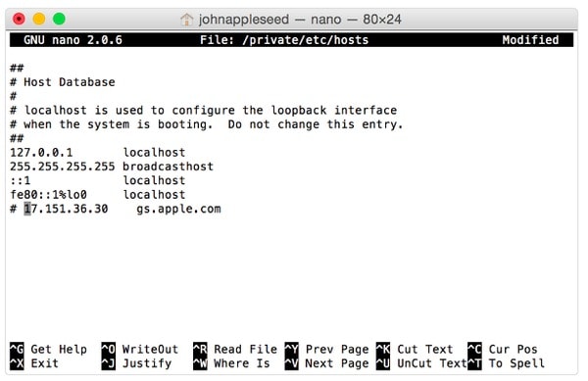Click 'localhost' on the 127.0.0.1 line
Screen dimensions: 588x381
(x=154, y=153)
